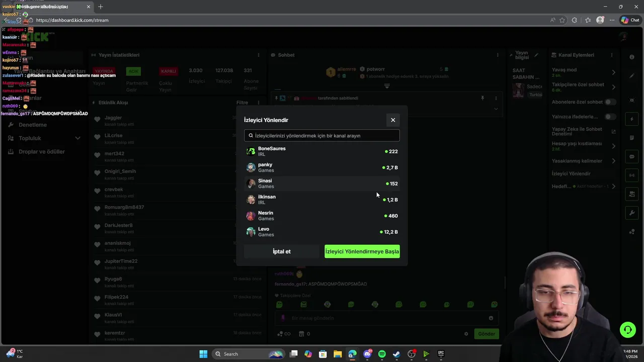
Task: Open Etkinlik Akışı three-dot menu
Action: click(259, 103)
